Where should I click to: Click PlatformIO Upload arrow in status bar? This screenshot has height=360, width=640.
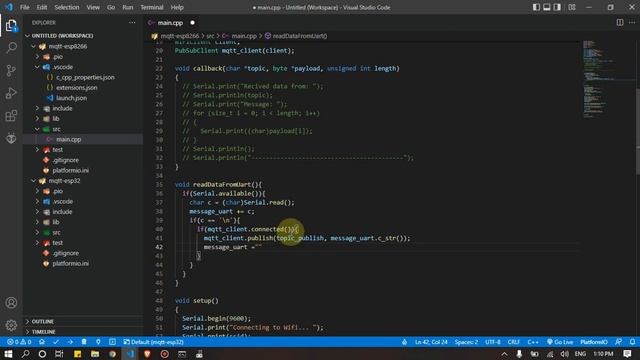tap(70, 342)
